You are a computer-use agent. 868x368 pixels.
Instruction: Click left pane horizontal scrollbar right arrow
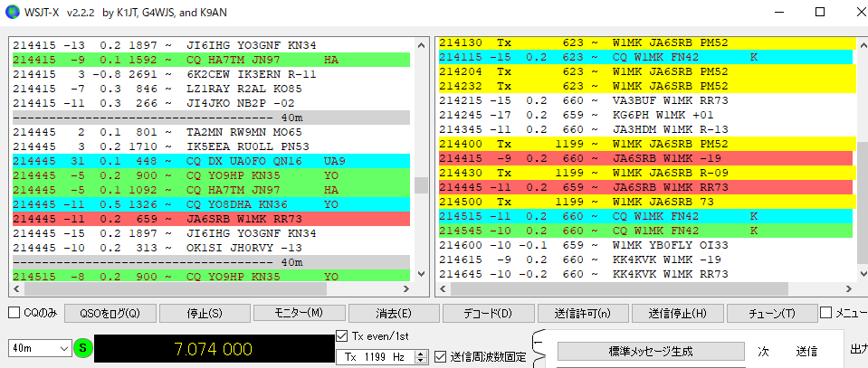pos(406,288)
